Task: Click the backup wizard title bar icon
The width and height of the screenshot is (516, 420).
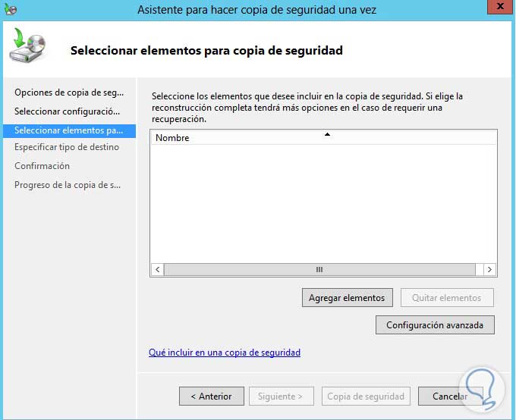Action: click(x=10, y=10)
